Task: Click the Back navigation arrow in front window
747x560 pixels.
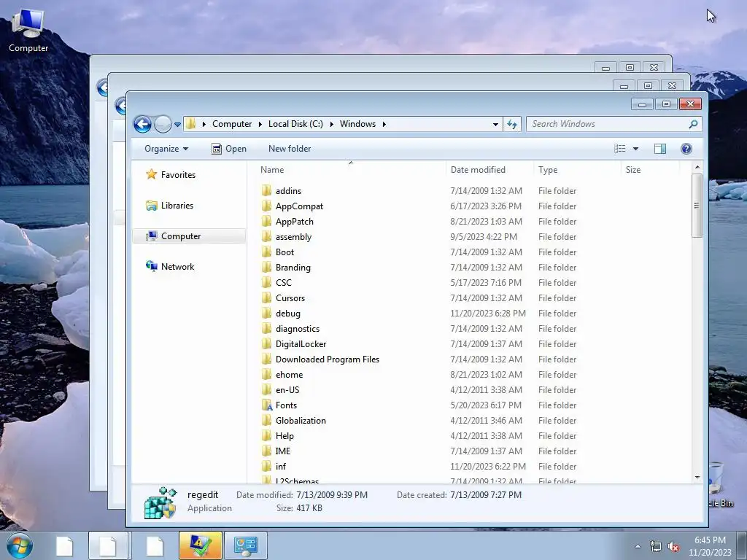Action: click(142, 124)
